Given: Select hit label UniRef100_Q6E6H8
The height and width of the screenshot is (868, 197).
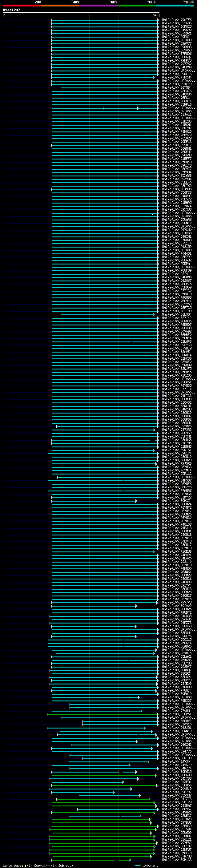Looking at the screenshot, I should [177, 775].
